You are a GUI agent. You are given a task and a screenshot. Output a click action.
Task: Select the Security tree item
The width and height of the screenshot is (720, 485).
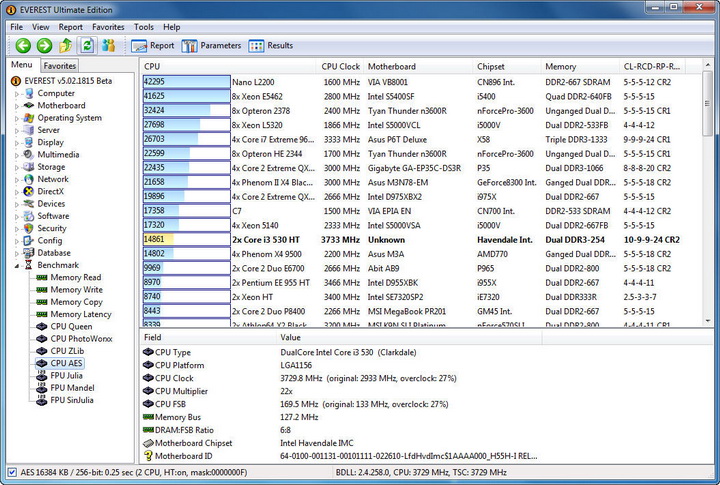click(52, 228)
